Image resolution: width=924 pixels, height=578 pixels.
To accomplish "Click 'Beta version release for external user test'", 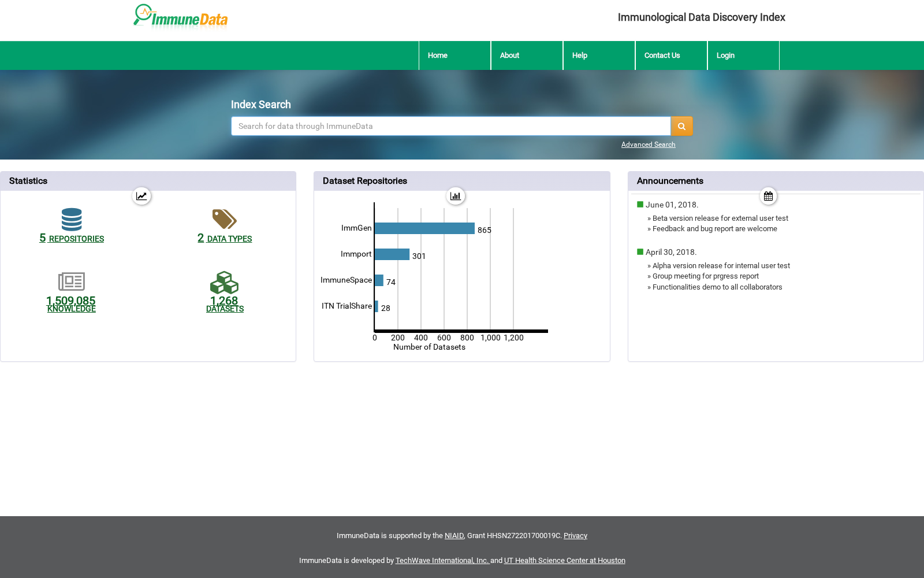I will coord(720,218).
